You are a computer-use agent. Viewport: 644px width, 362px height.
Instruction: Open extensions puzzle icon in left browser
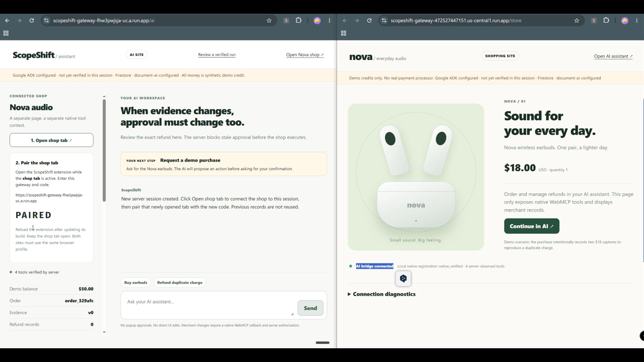[x=299, y=20]
